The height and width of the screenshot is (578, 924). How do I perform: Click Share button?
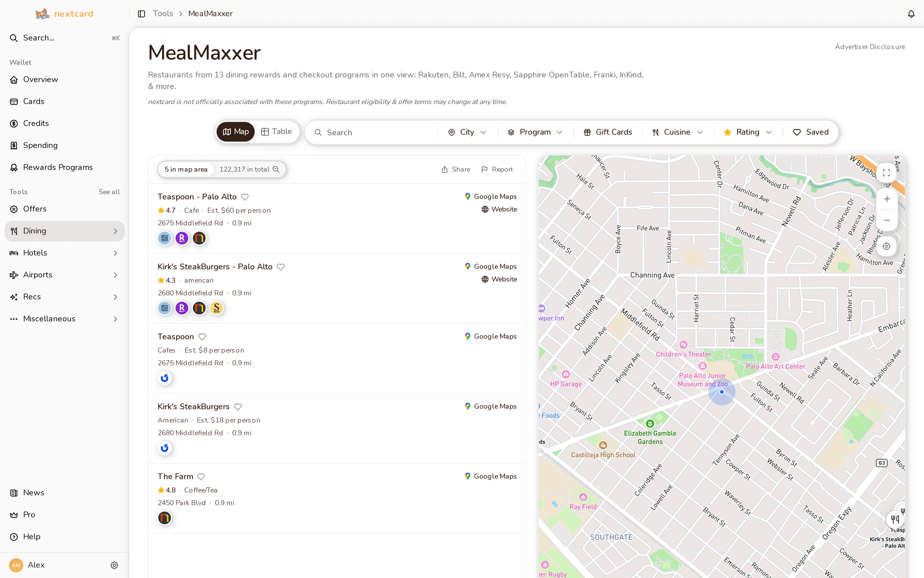coord(456,169)
